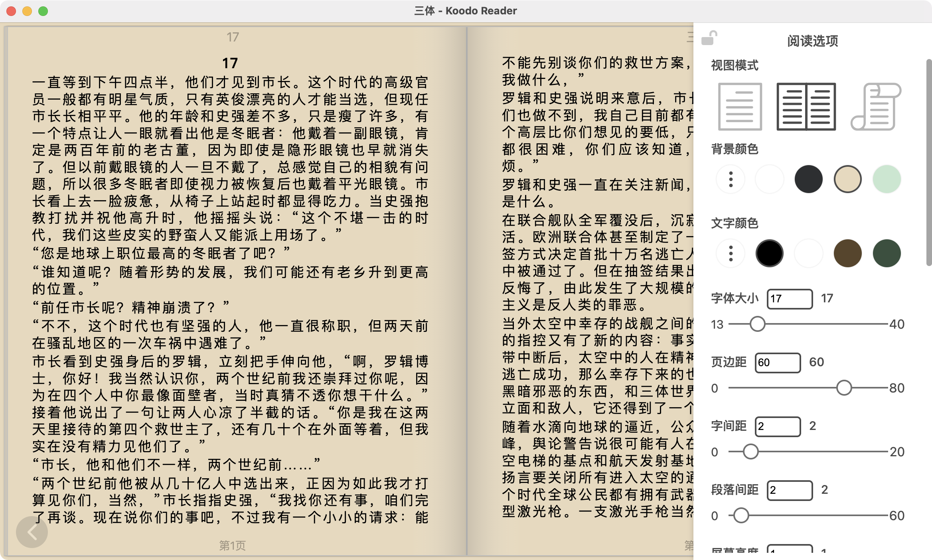Click the 视图模式 section label
Screen dimensions: 932x560
735,65
